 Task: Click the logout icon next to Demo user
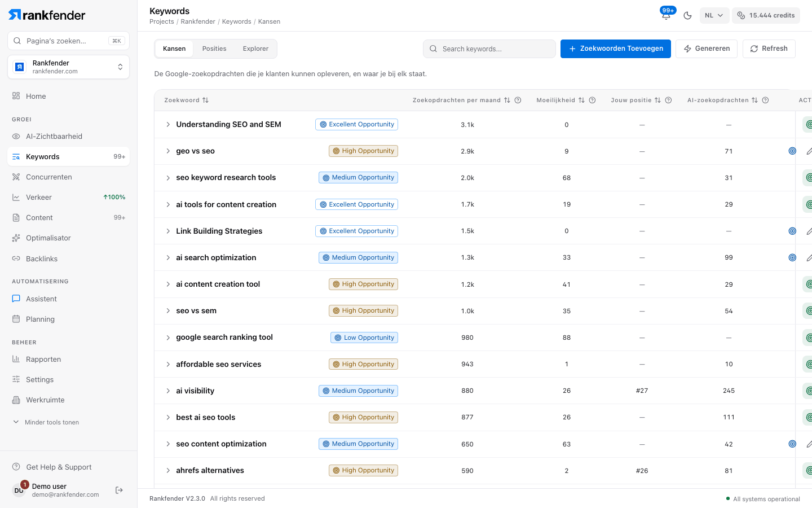coord(119,490)
